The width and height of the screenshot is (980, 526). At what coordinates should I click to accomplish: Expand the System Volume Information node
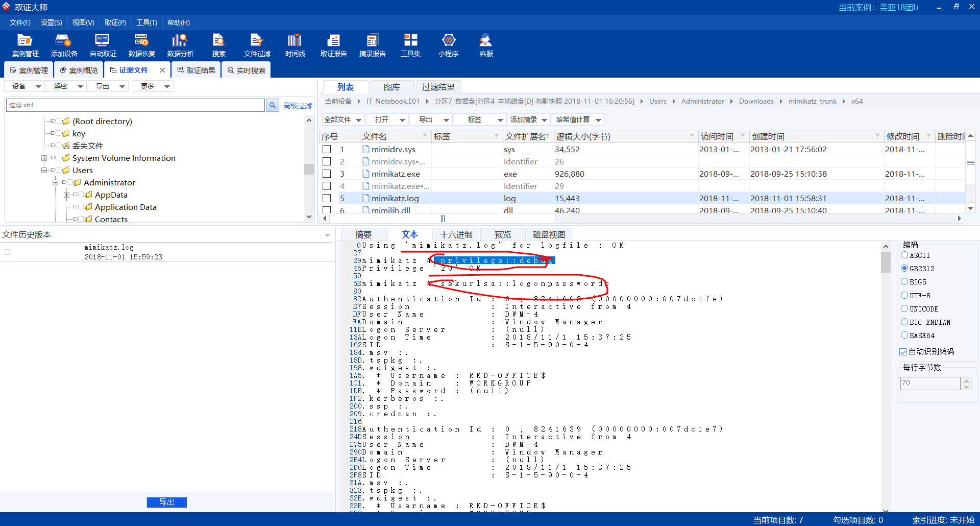[x=44, y=158]
